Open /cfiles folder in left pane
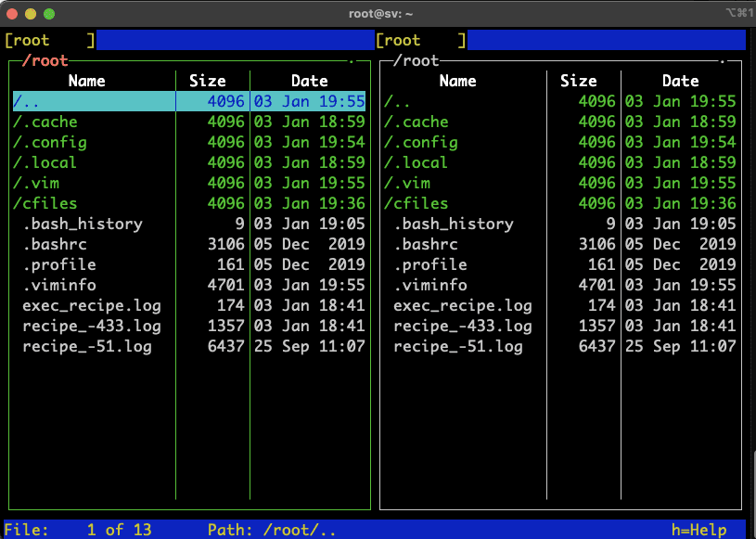This screenshot has height=539, width=756. 189,203
